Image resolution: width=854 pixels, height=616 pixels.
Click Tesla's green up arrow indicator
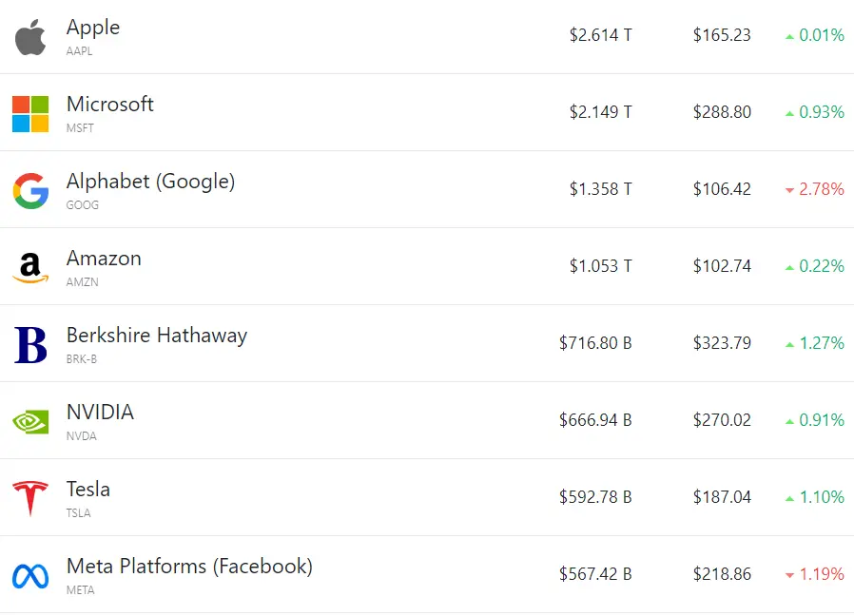coord(789,498)
